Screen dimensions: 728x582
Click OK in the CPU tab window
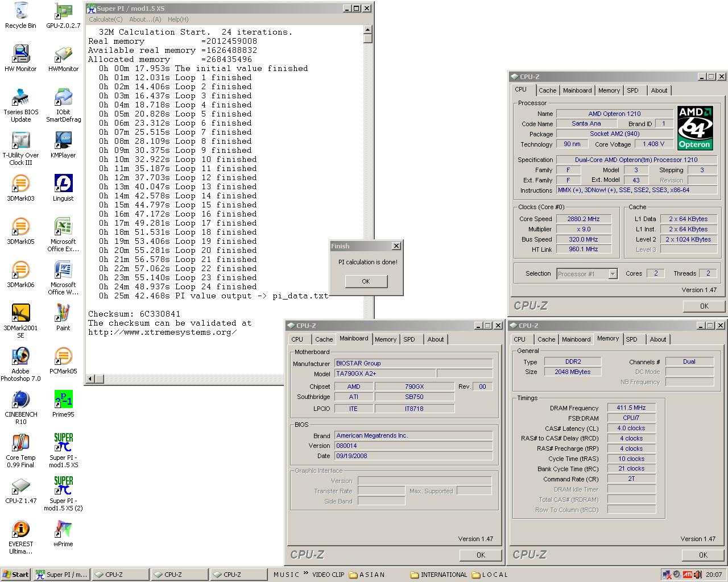click(704, 306)
